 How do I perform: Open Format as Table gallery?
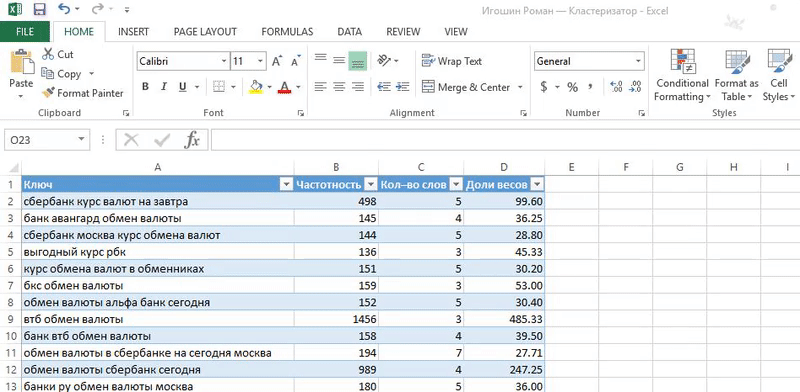coord(737,76)
